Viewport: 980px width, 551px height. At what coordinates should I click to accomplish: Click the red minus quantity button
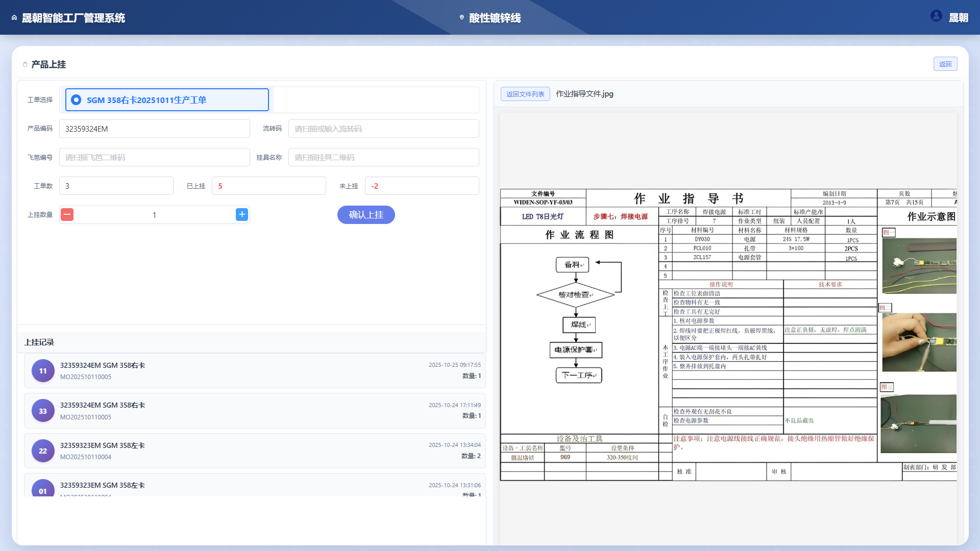click(67, 215)
